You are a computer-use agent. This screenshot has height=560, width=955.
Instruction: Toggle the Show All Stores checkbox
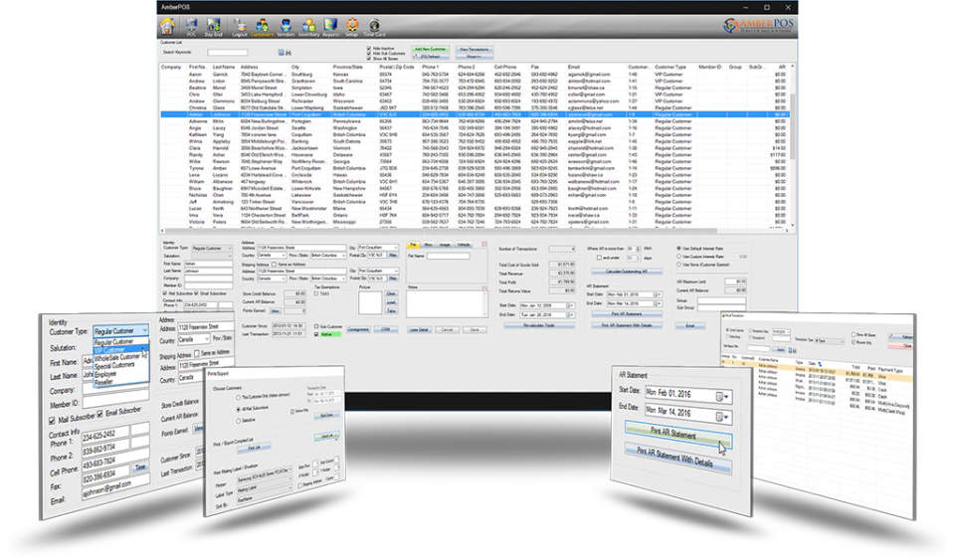coord(368,59)
